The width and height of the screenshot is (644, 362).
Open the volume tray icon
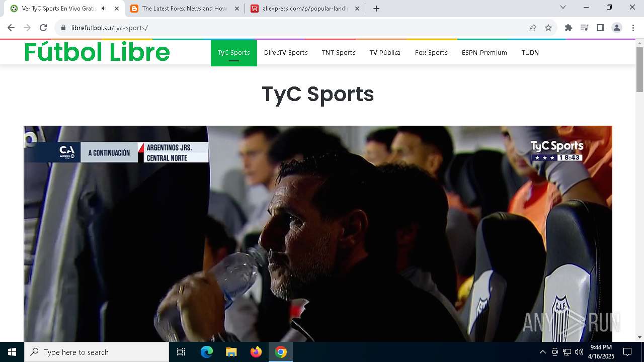tap(579, 352)
